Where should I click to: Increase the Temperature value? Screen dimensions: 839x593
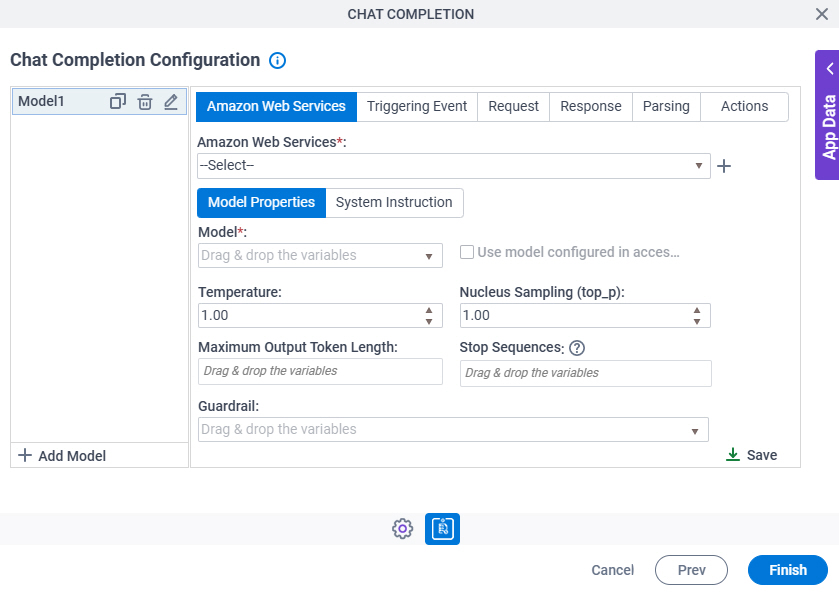[x=429, y=310]
